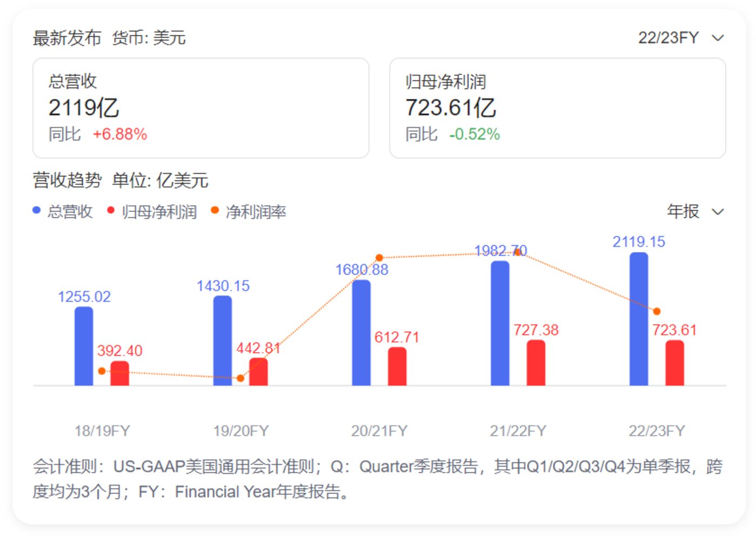The image size is (756, 537).
Task: Select the 归母净利润 723.61亿 summary card
Action: click(x=557, y=108)
